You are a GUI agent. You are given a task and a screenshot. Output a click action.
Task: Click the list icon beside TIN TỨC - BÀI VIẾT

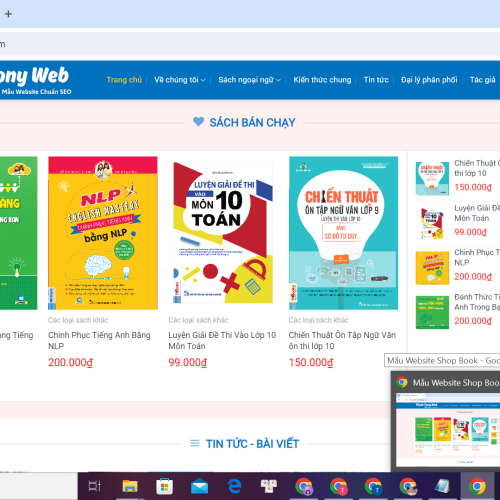[x=195, y=443]
